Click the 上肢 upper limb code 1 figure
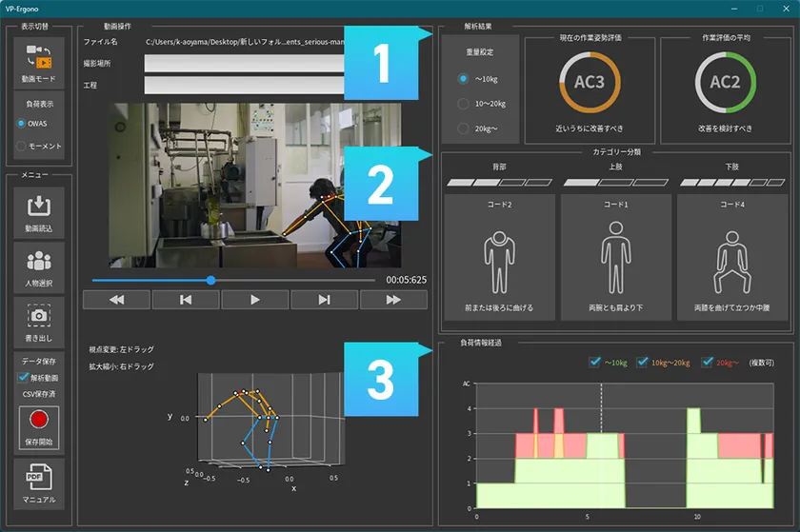This screenshot has height=532, width=800. [616, 257]
